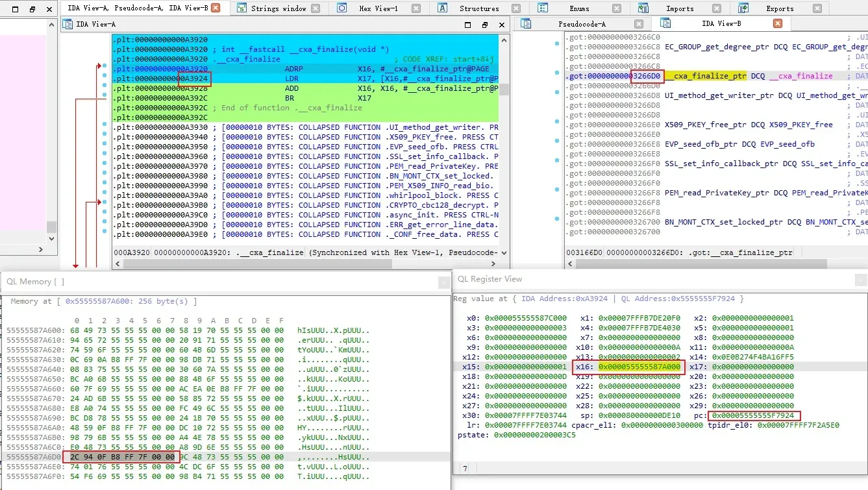
Task: Close the Pseudocode-A tab
Action: point(639,23)
